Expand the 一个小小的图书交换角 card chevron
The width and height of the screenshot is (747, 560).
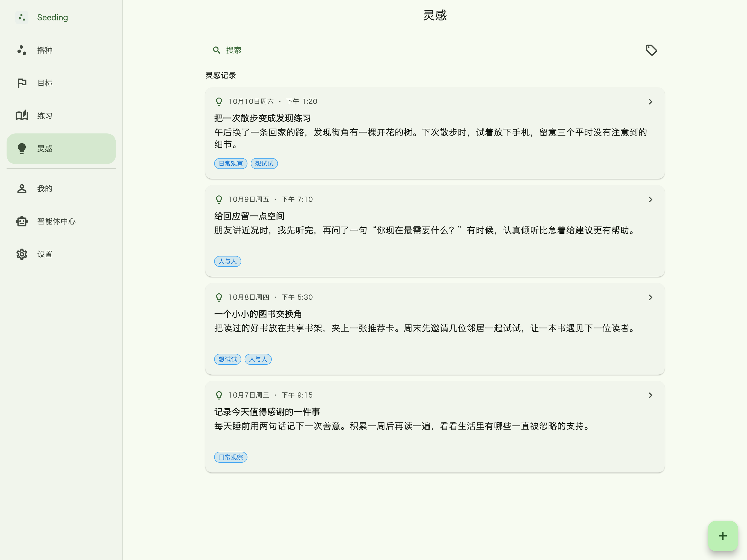pyautogui.click(x=650, y=297)
